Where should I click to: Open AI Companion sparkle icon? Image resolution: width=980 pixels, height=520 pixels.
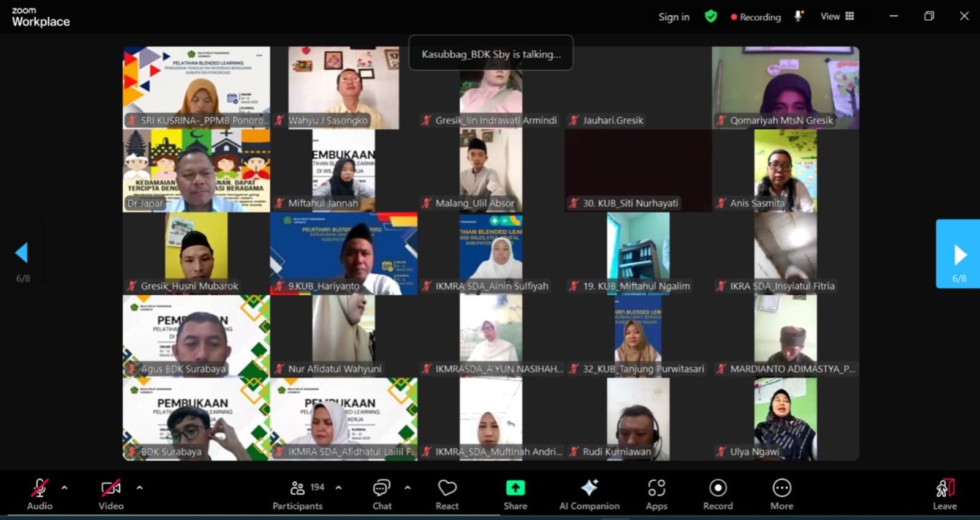589,488
